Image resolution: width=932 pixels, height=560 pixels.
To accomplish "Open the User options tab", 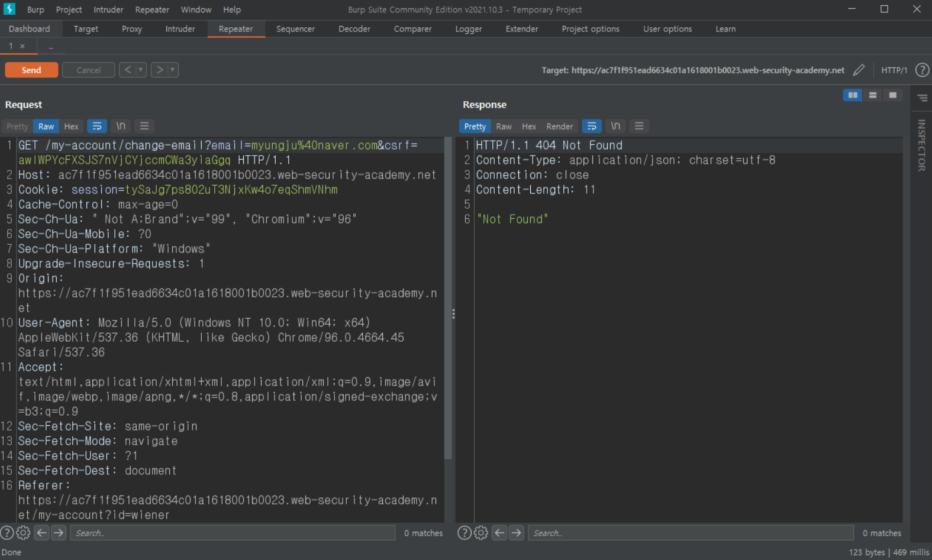I will tap(667, 28).
